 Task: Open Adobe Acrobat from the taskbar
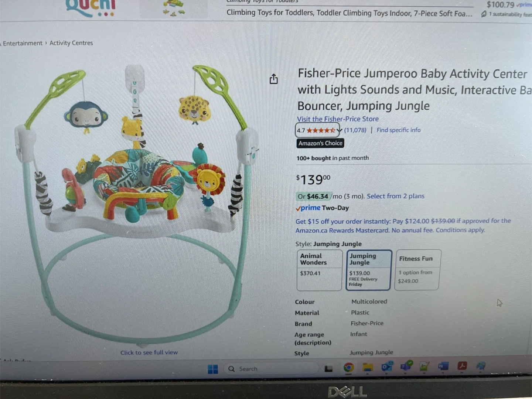coord(462,365)
